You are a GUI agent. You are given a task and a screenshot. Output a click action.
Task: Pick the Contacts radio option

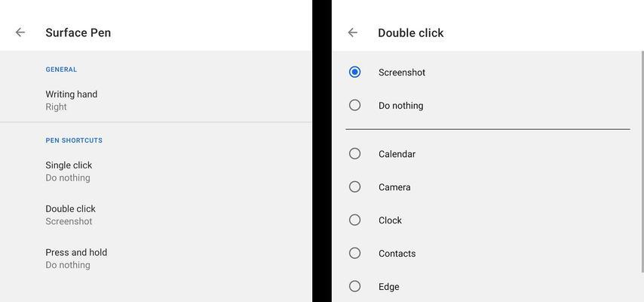pyautogui.click(x=355, y=253)
